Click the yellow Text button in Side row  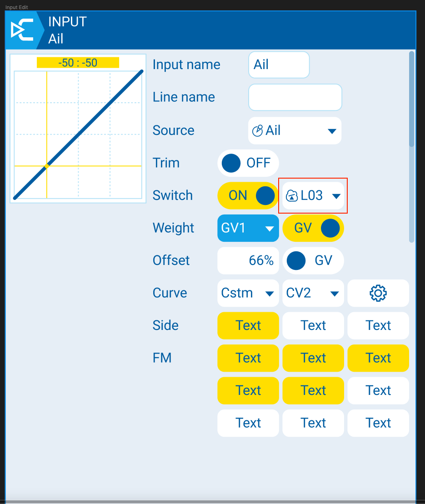tap(248, 325)
